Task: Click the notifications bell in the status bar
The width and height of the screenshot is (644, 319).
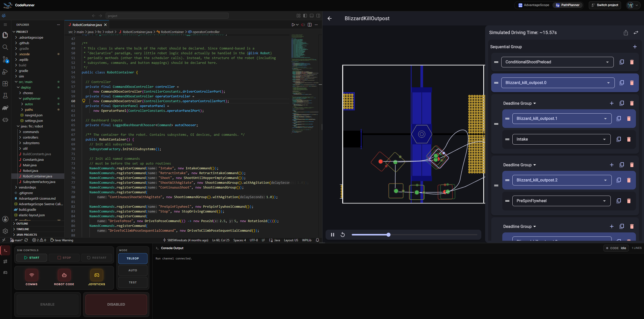Action: click(317, 240)
